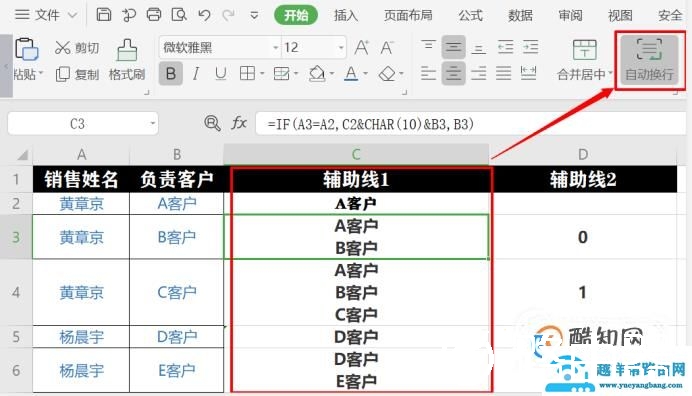Click cell containing C客户
Image resolution: width=692 pixels, height=396 pixels.
177,292
